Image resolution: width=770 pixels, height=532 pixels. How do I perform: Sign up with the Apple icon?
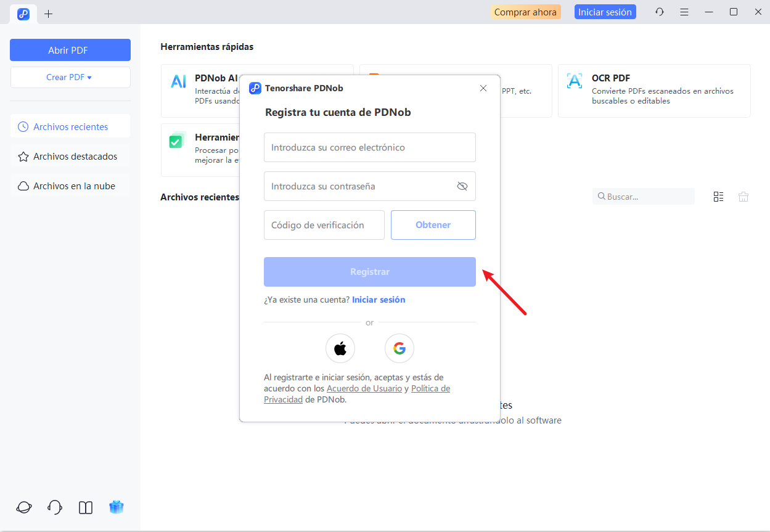point(340,348)
